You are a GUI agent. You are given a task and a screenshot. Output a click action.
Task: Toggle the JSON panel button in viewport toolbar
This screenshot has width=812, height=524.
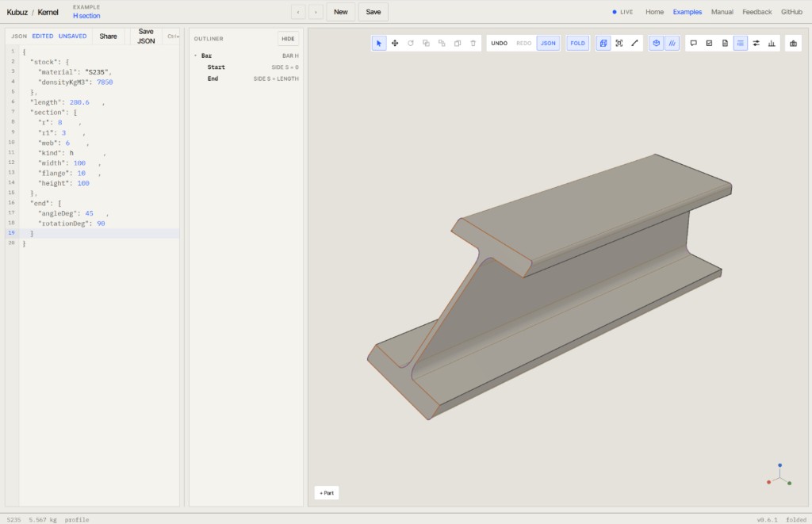tap(548, 44)
